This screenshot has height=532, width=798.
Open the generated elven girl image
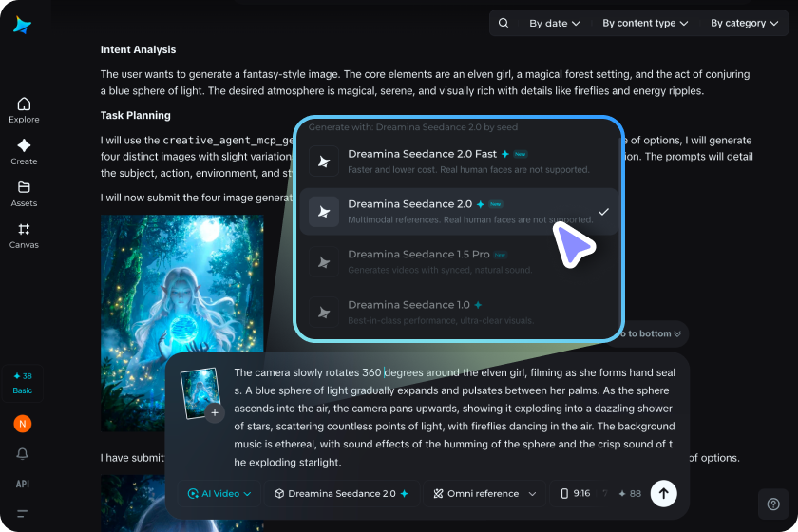tap(181, 323)
